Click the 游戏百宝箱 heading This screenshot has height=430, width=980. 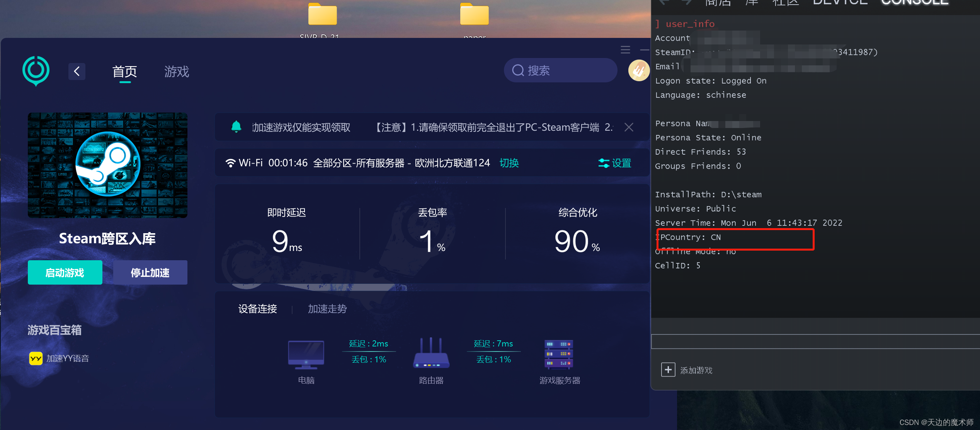pos(54,330)
